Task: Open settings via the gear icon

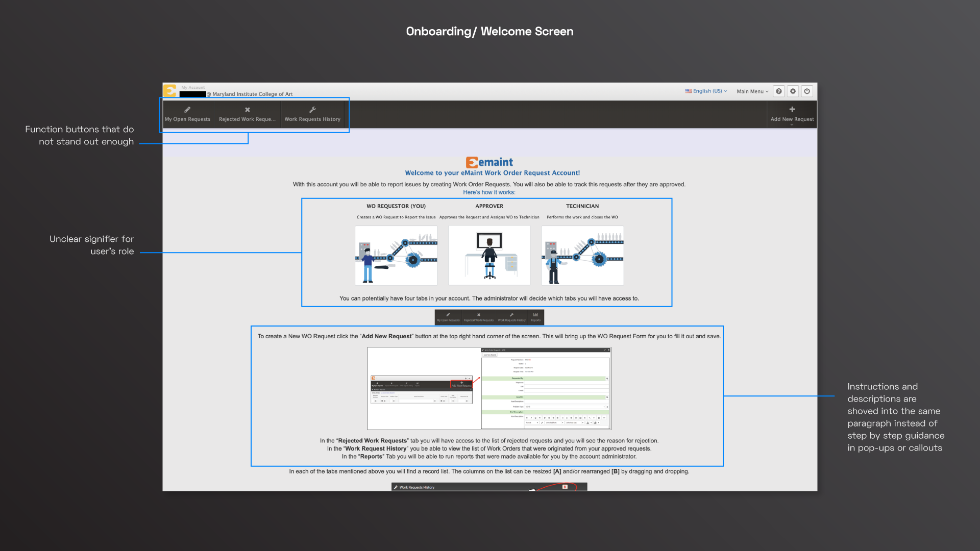Action: tap(793, 91)
